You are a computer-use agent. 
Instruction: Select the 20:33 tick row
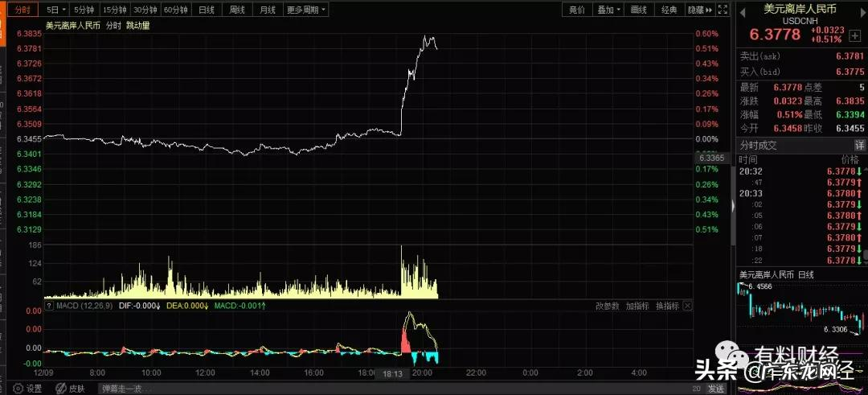point(800,193)
